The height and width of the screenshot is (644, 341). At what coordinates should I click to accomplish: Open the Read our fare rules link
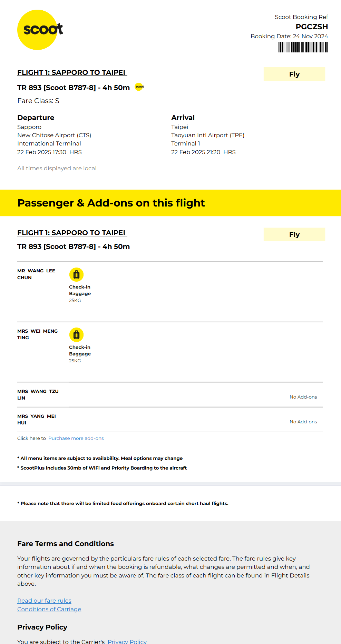44,601
